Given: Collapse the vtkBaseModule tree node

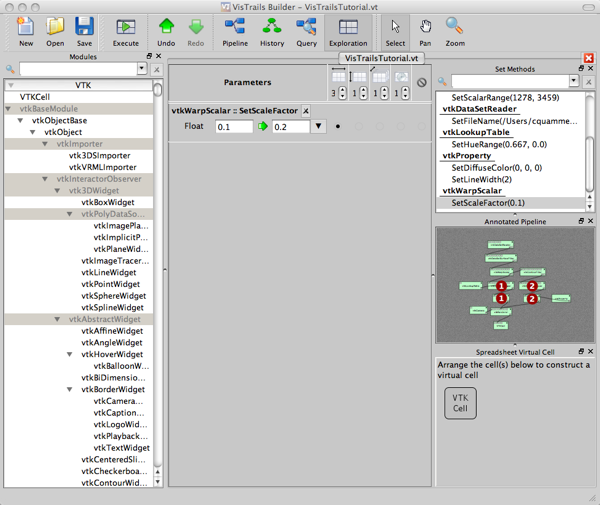Looking at the screenshot, I should tap(8, 109).
